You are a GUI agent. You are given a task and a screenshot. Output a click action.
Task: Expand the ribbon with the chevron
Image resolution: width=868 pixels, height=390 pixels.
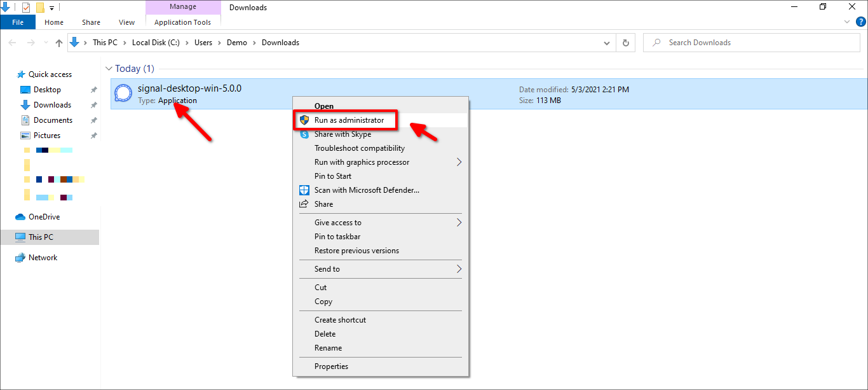(847, 22)
